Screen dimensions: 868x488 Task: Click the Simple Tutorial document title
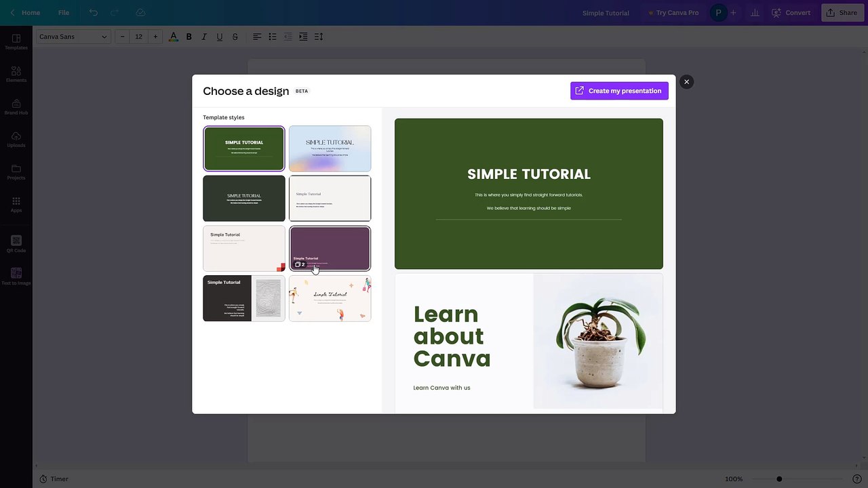(x=606, y=13)
